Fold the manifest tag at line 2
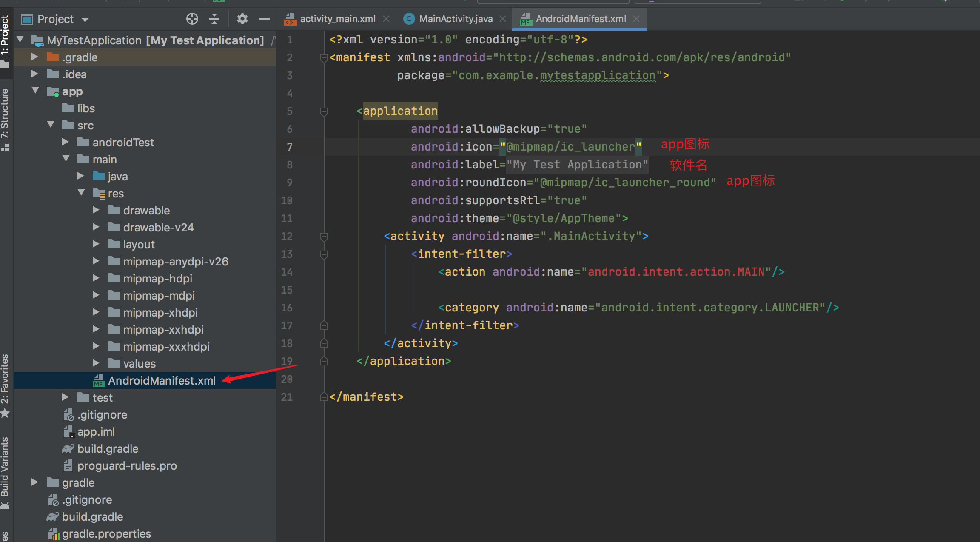 coord(324,57)
